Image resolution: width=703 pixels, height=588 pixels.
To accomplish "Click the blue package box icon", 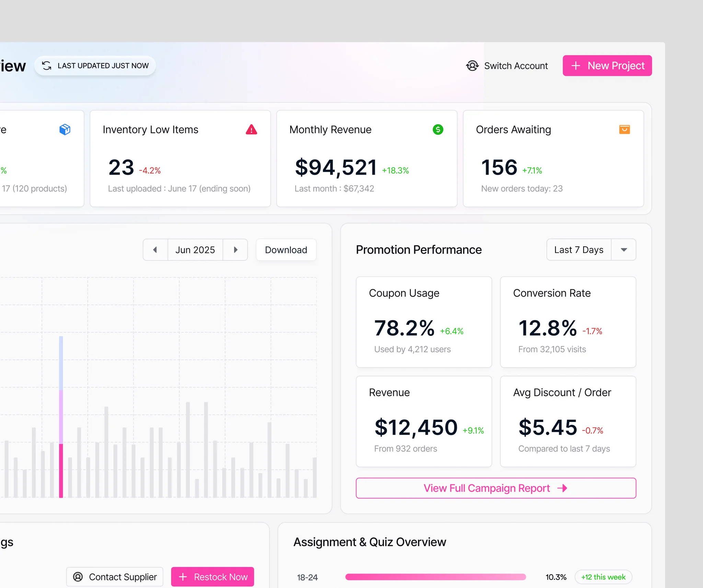I will point(65,129).
